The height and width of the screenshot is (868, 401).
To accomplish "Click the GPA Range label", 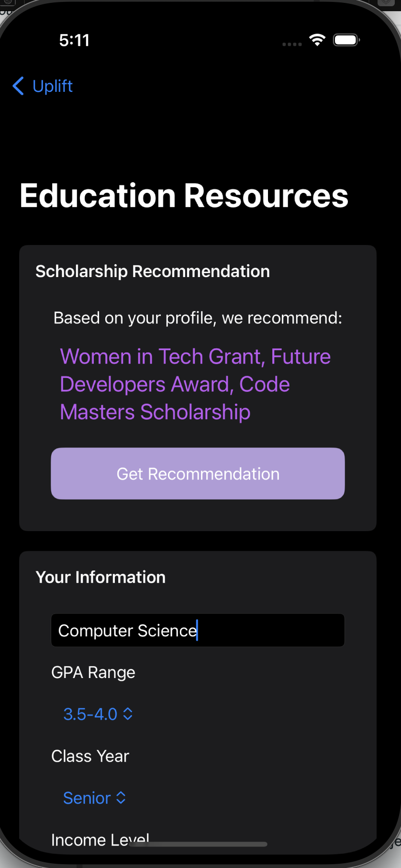I will pos(93,672).
